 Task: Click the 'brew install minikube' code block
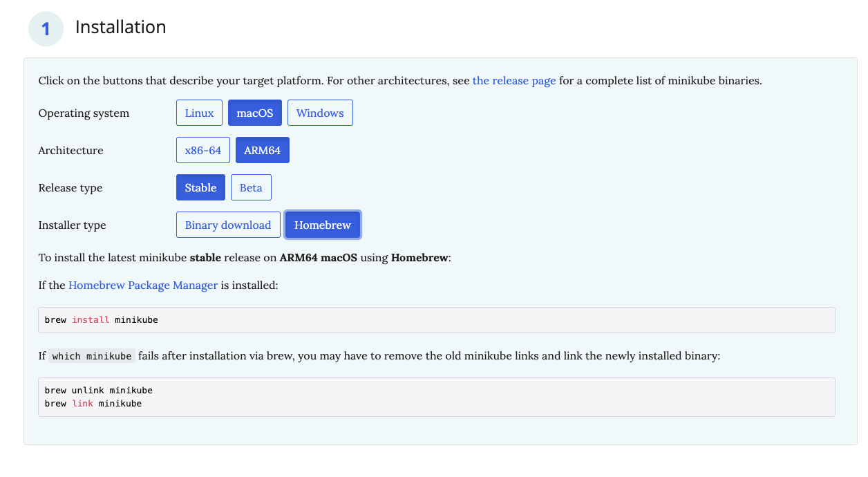pyautogui.click(x=437, y=320)
